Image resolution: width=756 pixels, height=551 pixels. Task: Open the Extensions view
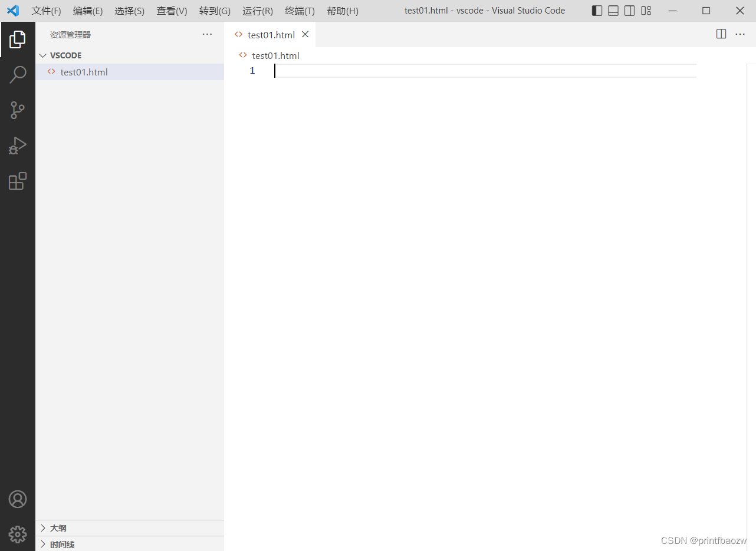[x=18, y=181]
